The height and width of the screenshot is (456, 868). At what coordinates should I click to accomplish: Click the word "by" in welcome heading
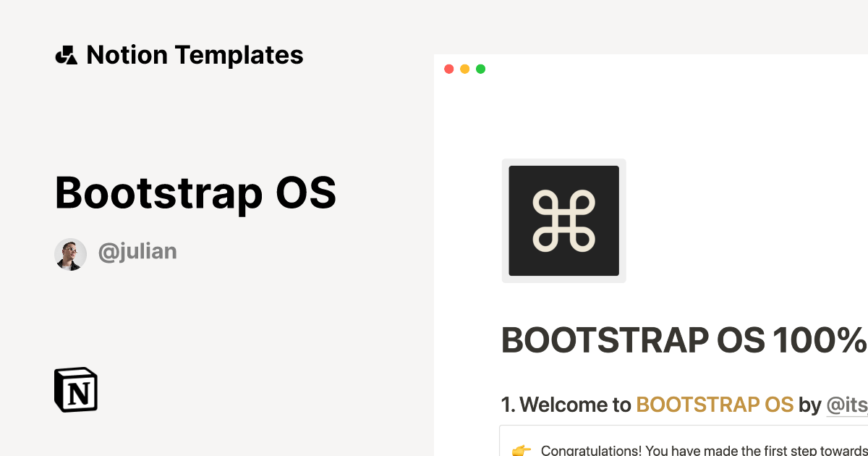[x=809, y=405]
